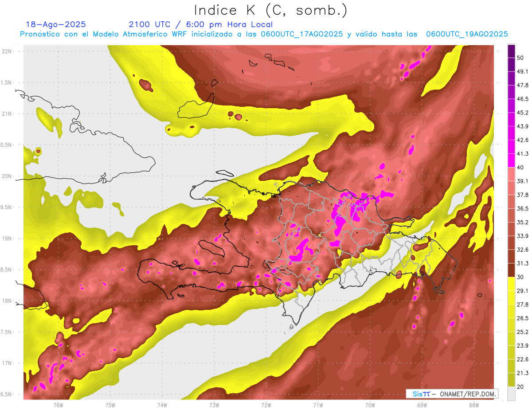The height and width of the screenshot is (411, 532).
Task: Click colorbar value "36.5"
Action: point(523,208)
